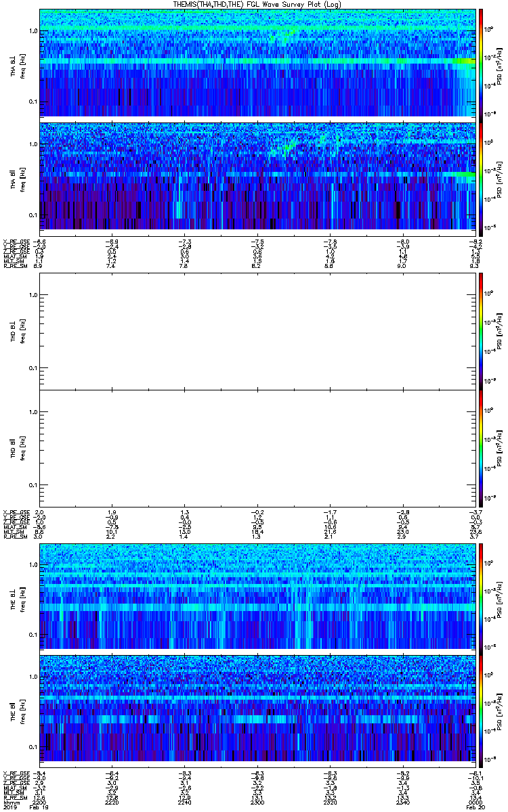This screenshot has height=812, width=508.
Task: Click the Feb 20 date label
Action: pos(475,807)
